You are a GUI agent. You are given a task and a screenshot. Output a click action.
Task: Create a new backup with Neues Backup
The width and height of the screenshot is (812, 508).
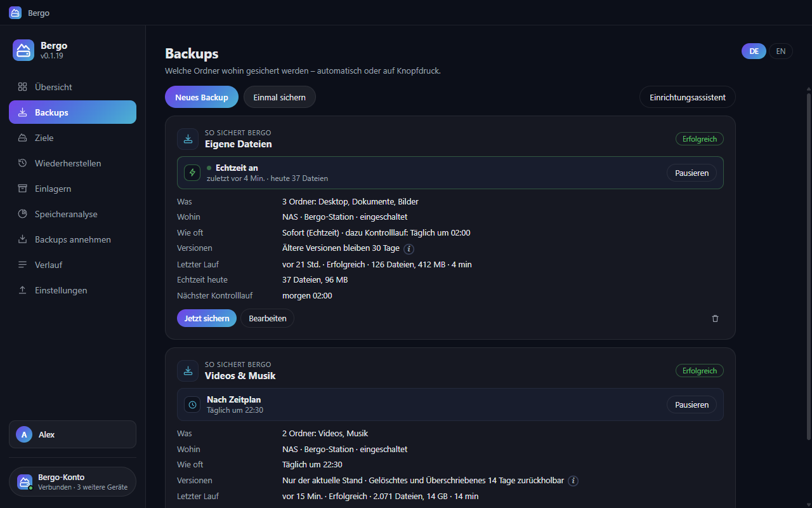tap(202, 97)
